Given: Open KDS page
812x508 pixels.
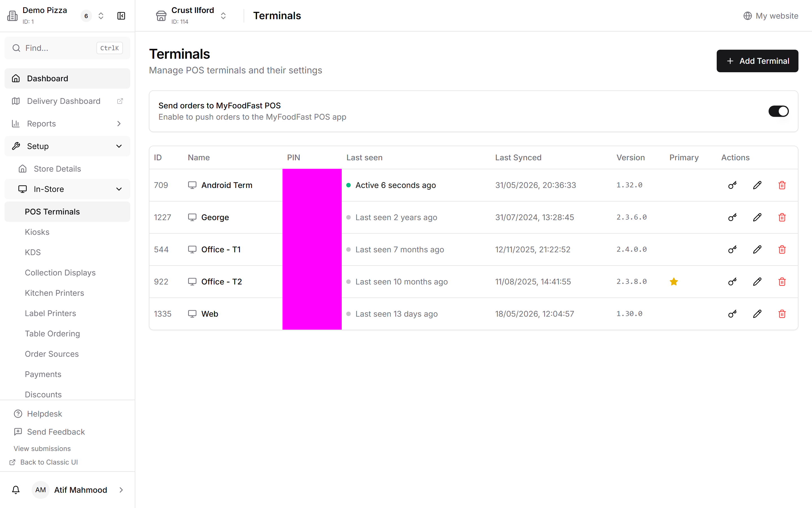Looking at the screenshot, I should click(x=32, y=252).
